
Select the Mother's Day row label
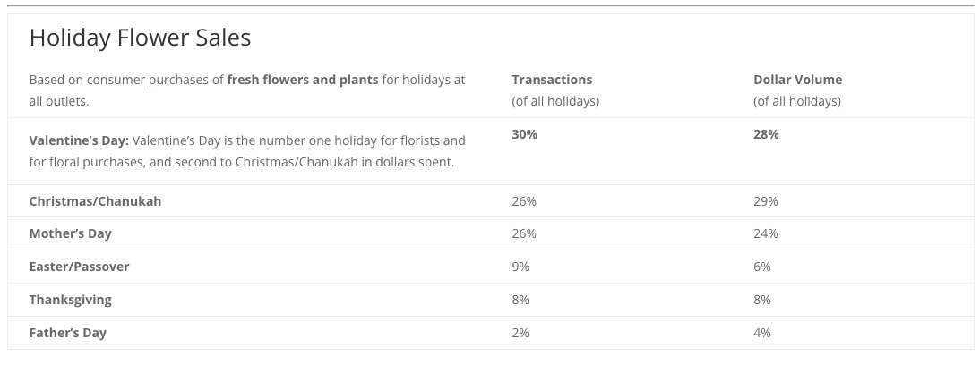click(70, 233)
